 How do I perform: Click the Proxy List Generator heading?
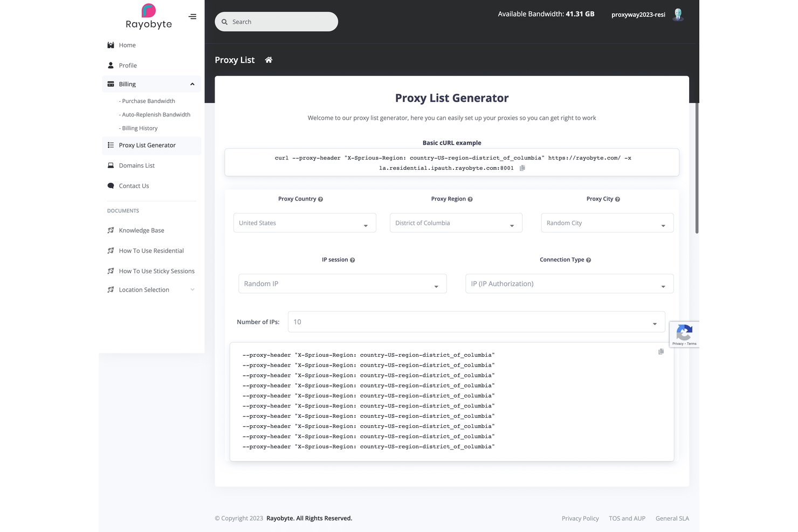pyautogui.click(x=452, y=98)
